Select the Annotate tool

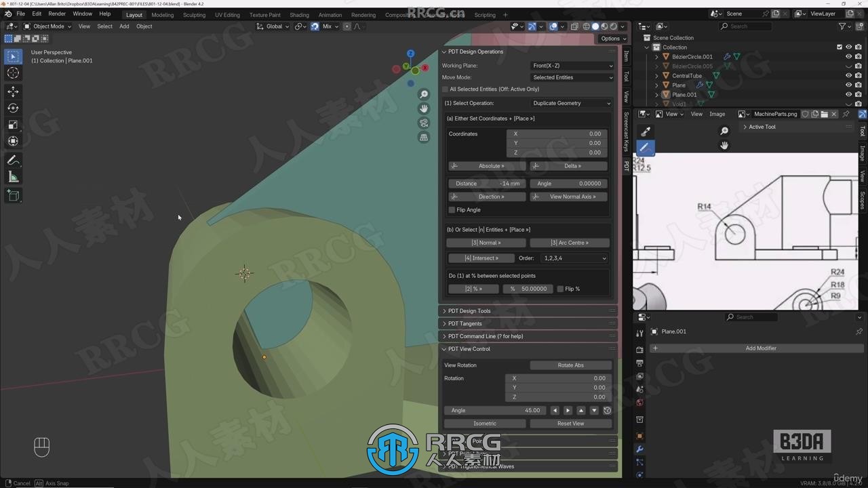[13, 161]
